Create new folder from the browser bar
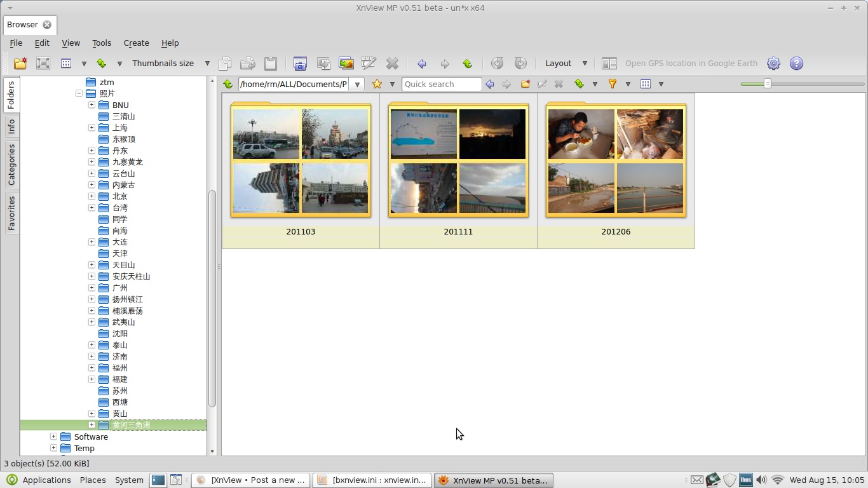This screenshot has height=488, width=868. (525, 84)
